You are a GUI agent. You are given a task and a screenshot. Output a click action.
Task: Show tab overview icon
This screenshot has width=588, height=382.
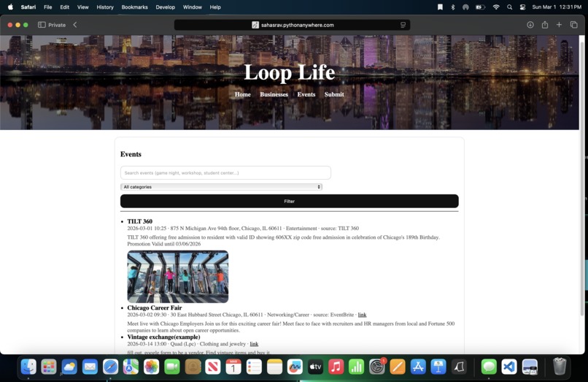573,25
